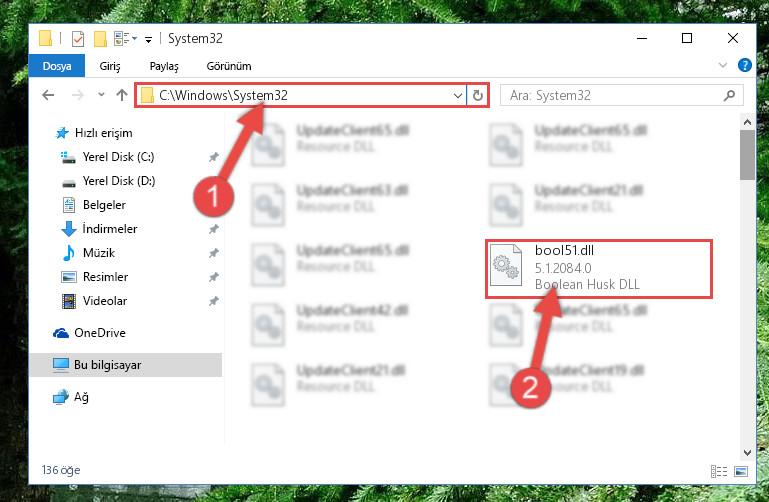Screen dimensions: 769x502
Task: Open the Help question mark icon
Action: tap(744, 65)
